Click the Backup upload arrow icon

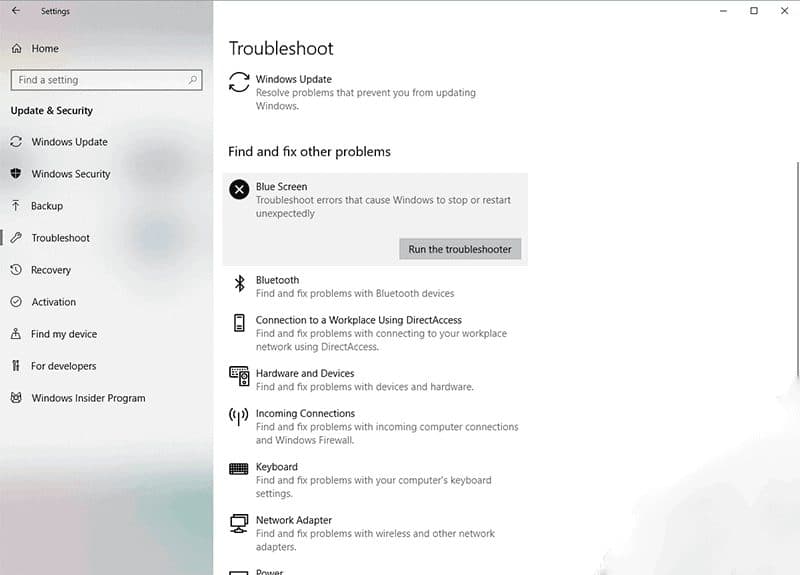(x=16, y=206)
